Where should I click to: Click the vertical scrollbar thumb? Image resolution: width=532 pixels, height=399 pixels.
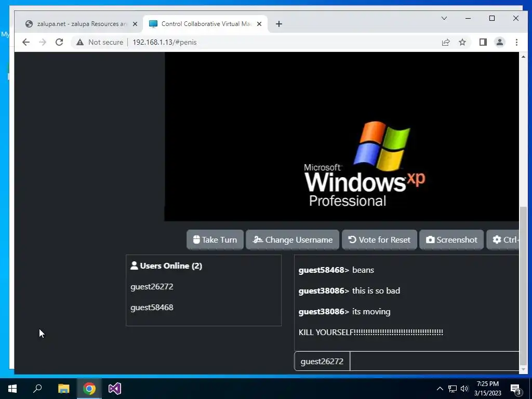[523, 285]
